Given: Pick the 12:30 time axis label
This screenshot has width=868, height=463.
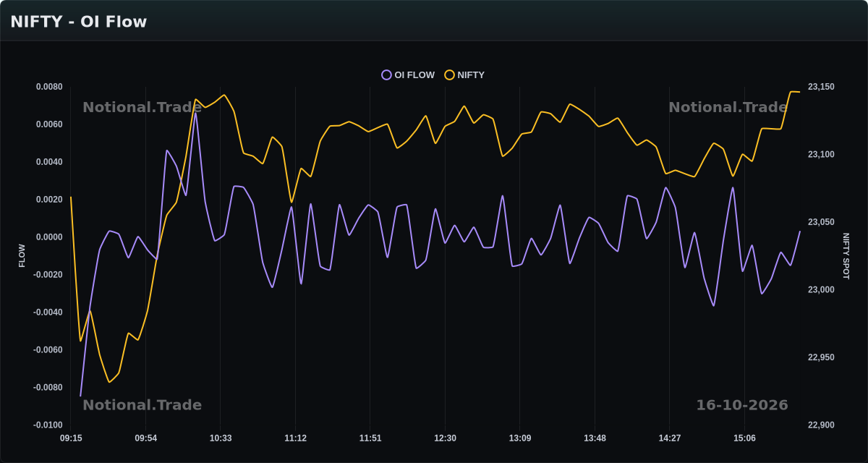Looking at the screenshot, I should tap(445, 438).
